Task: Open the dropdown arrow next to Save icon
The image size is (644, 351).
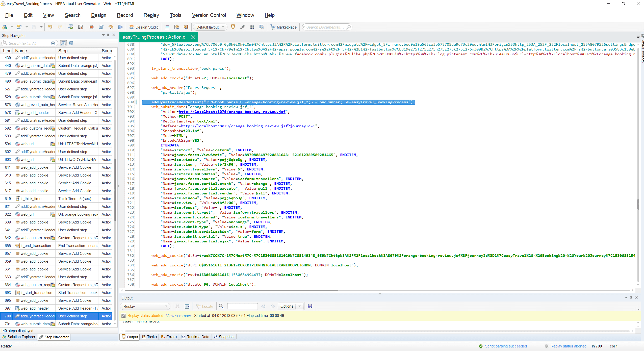Action: coord(41,27)
